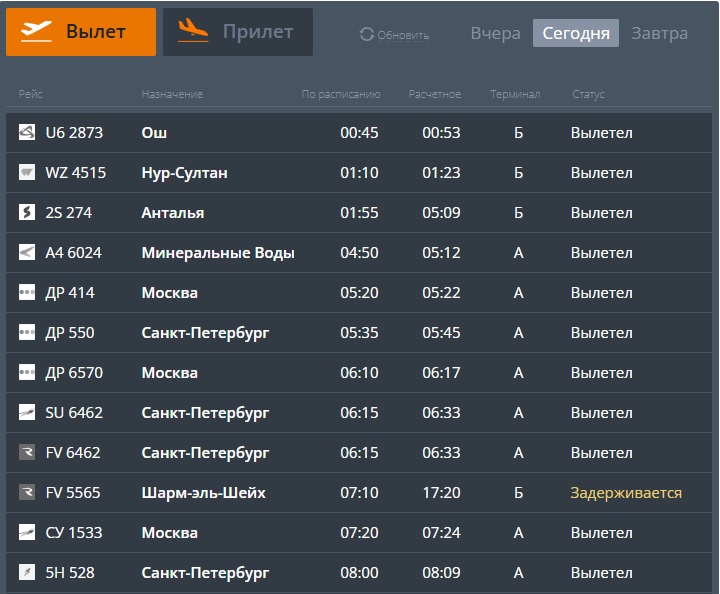Viewport: 720px width, 594px height.
Task: Click the airline icon for ДР 414
Action: tap(27, 293)
